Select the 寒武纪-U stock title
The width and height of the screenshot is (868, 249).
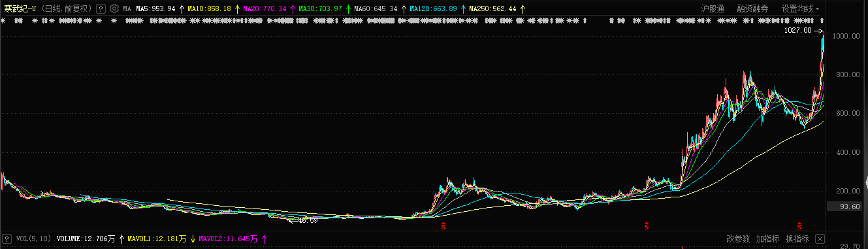20,8
